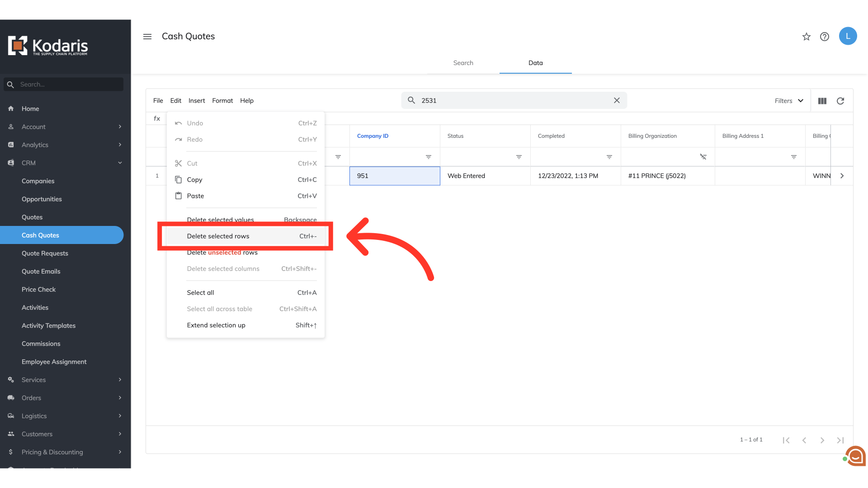Clear the 2531 search text
The height and width of the screenshot is (488, 868).
tap(617, 100)
